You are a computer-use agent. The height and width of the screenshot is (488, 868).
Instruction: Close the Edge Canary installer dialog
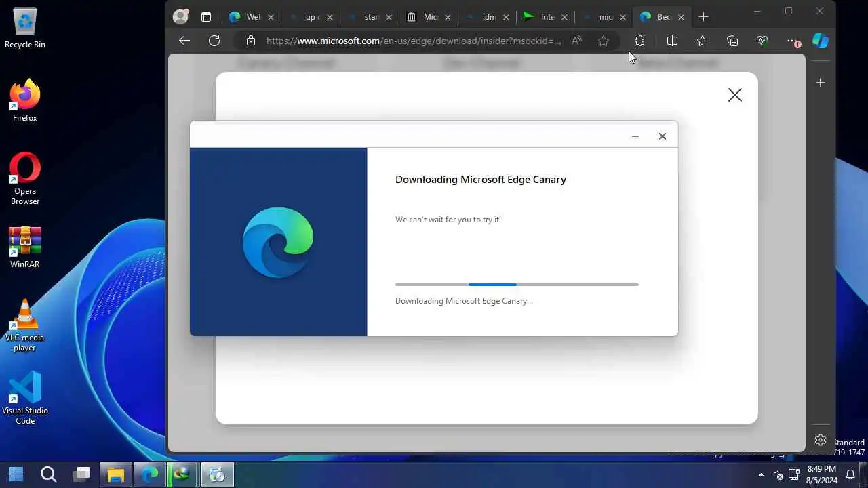663,136
